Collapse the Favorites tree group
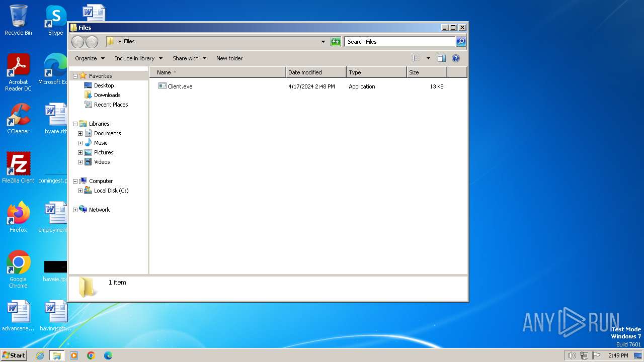 (x=75, y=76)
